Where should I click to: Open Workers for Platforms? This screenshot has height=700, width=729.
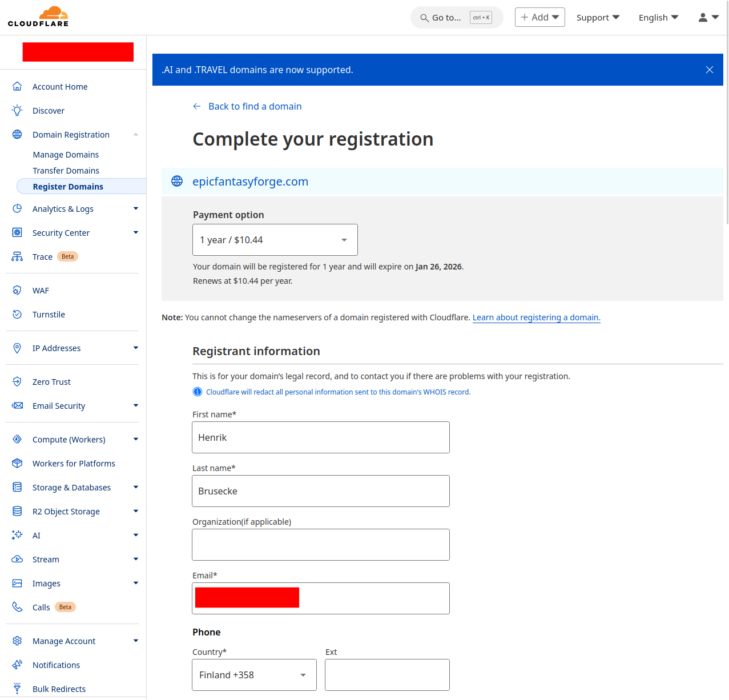(74, 464)
